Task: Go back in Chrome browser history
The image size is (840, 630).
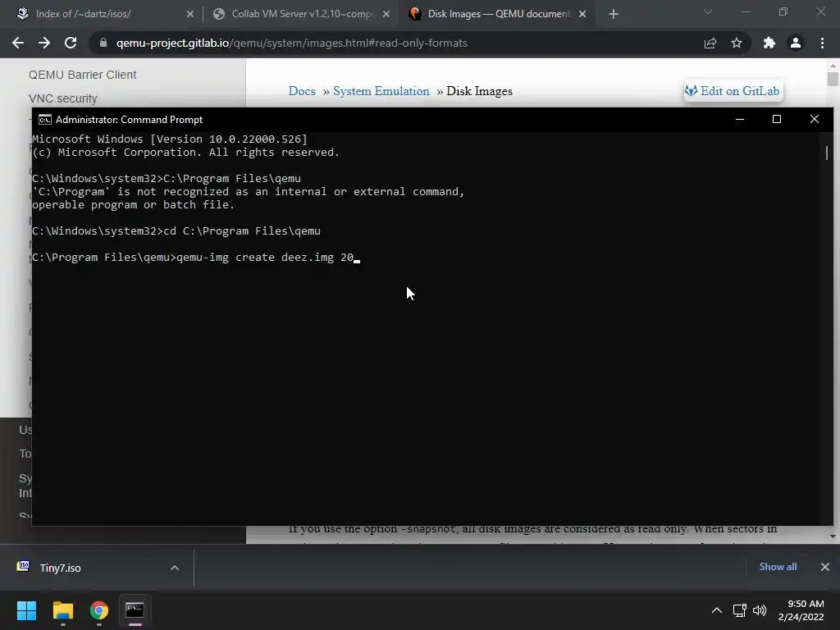Action: tap(18, 43)
